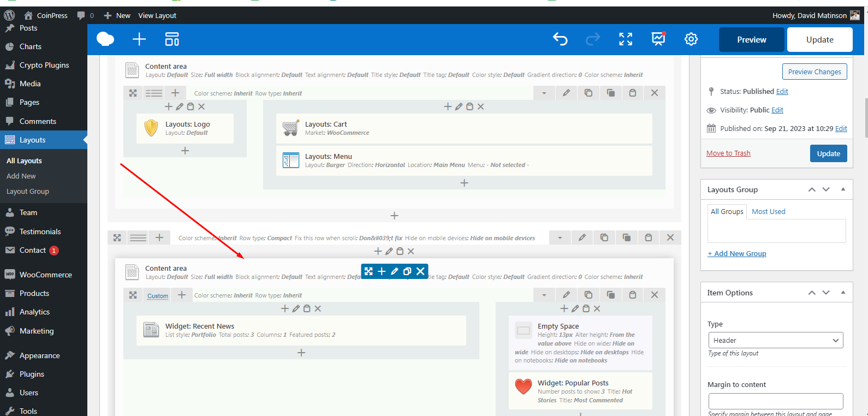Toggle fullscreen mode in the top toolbar

[x=626, y=39]
